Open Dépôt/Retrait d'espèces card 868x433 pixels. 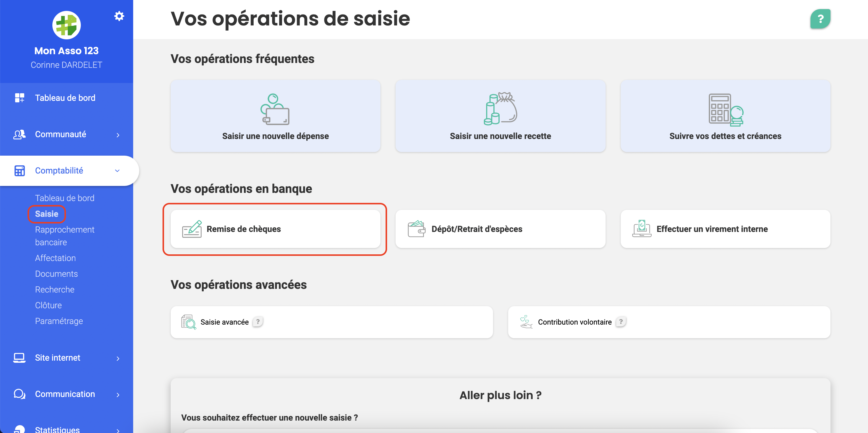pyautogui.click(x=500, y=229)
